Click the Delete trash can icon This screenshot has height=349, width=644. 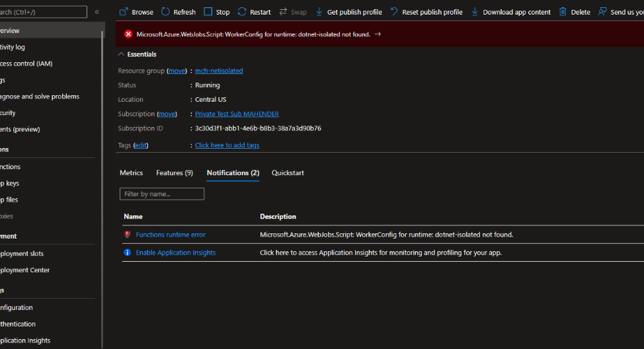[x=563, y=11]
